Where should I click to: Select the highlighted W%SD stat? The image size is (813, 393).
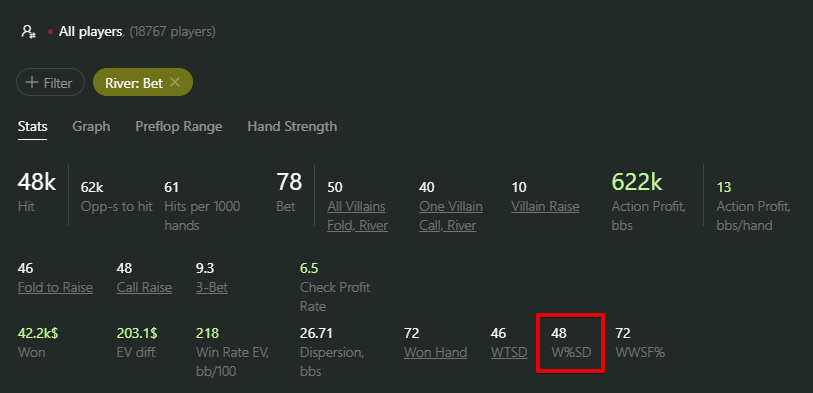(570, 342)
